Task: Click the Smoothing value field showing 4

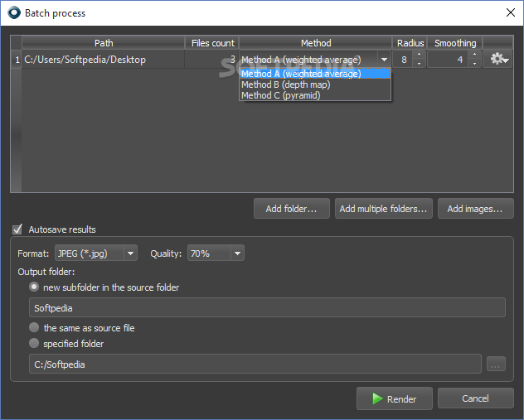Action: (449, 60)
